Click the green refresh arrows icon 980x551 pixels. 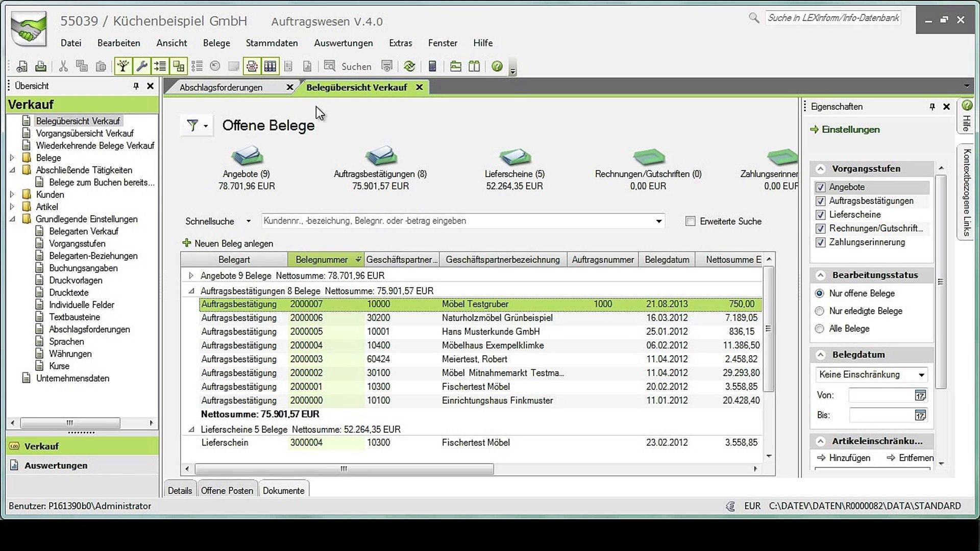pyautogui.click(x=409, y=66)
